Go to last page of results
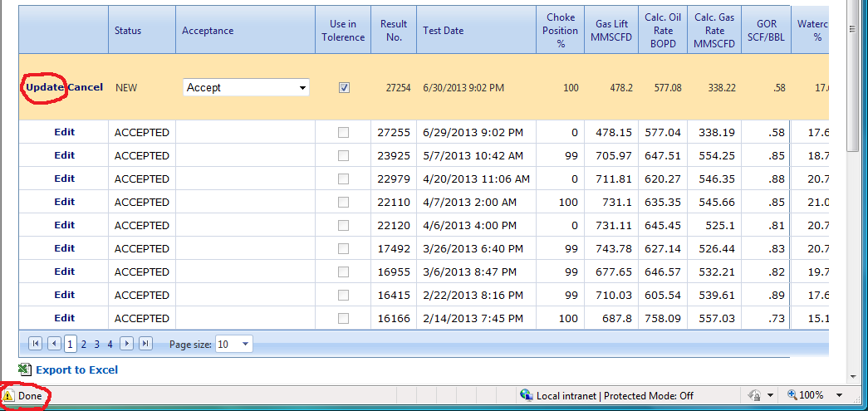Screen dimensions: 868x411 pyautogui.click(x=145, y=344)
